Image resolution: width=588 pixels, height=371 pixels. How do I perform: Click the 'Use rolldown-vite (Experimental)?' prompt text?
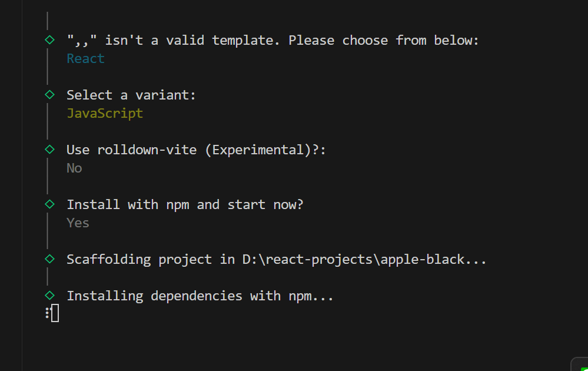[196, 150]
